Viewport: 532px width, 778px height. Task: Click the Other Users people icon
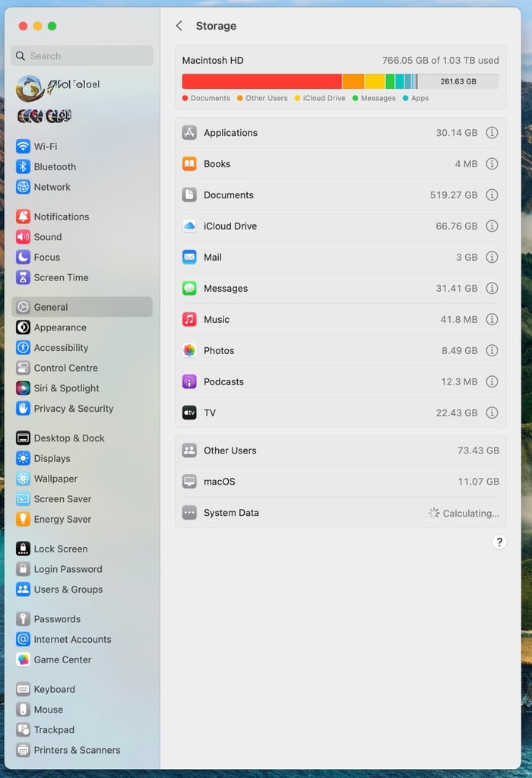[189, 451]
